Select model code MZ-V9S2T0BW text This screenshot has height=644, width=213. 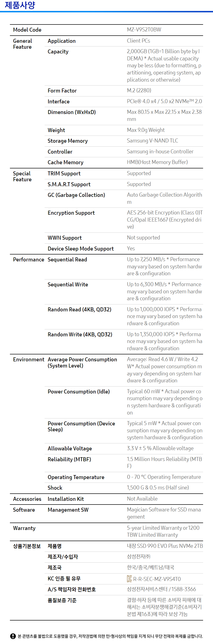144,29
